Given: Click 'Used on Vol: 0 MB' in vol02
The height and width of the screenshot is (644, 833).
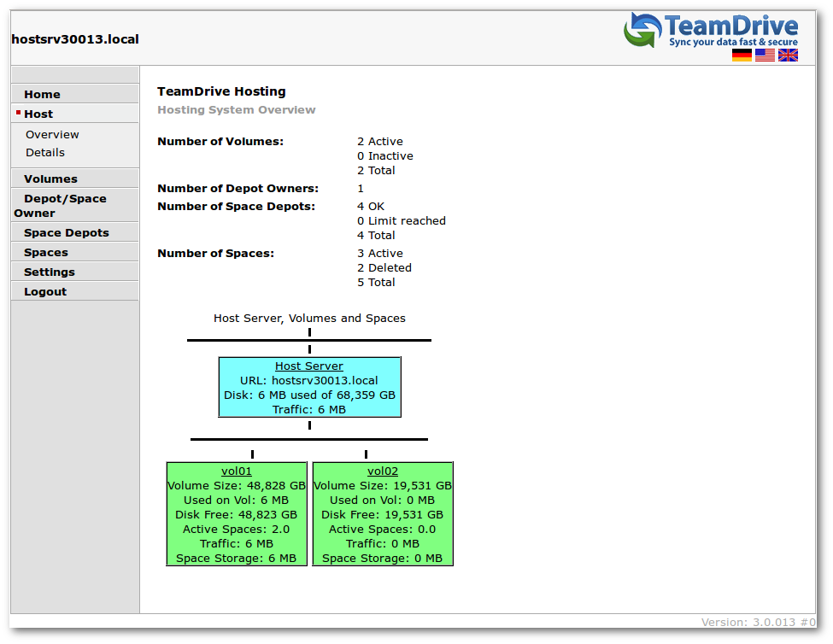Looking at the screenshot, I should point(383,501).
